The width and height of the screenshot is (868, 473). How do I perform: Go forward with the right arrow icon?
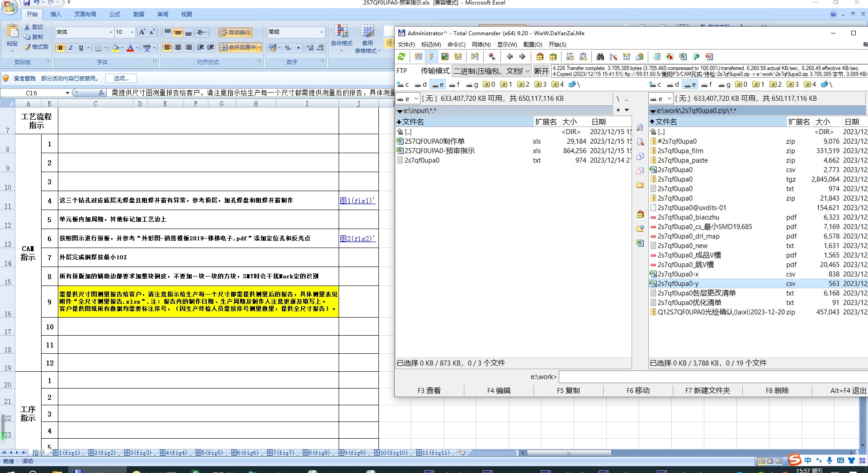pos(522,56)
